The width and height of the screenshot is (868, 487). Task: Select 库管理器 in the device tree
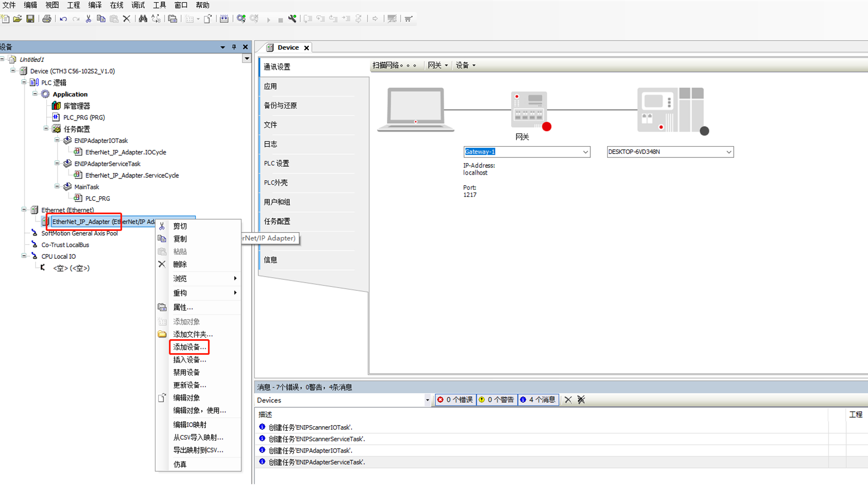[x=76, y=106]
